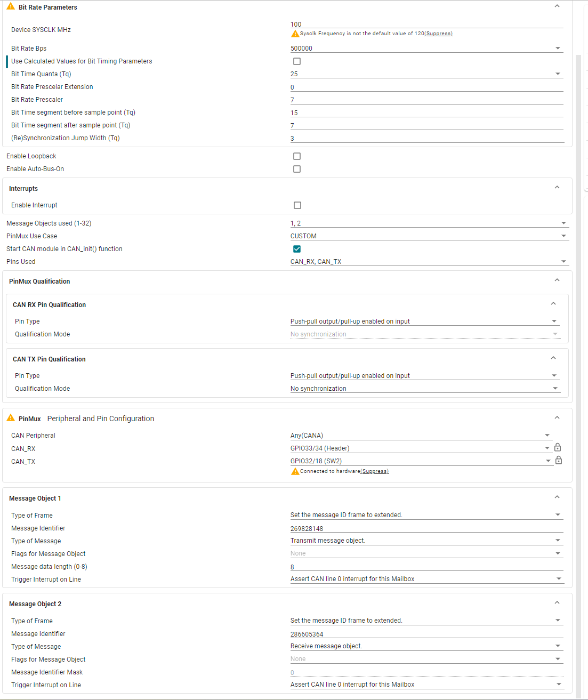The height and width of the screenshot is (700, 588).
Task: Collapse the Bit Rate Parameters section
Action: point(557,6)
